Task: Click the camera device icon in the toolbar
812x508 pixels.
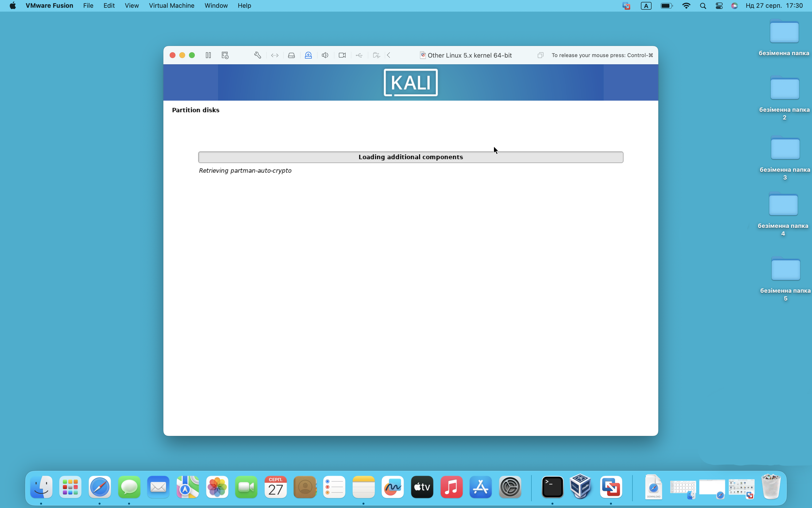Action: click(x=342, y=55)
